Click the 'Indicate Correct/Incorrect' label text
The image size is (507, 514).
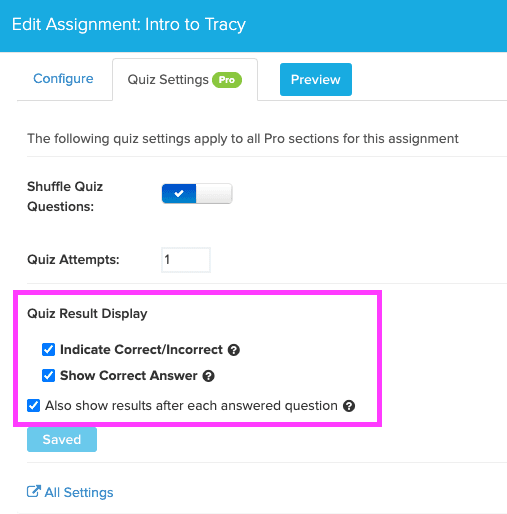[x=141, y=350]
